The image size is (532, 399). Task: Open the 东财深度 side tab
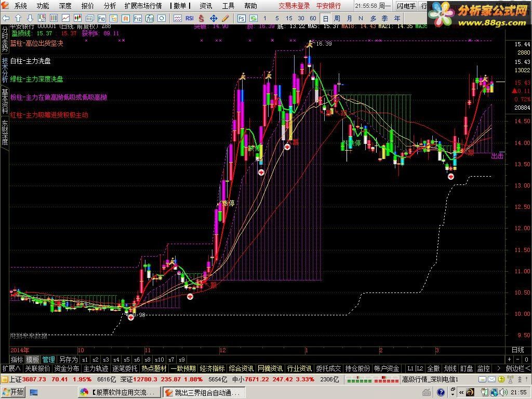5,132
